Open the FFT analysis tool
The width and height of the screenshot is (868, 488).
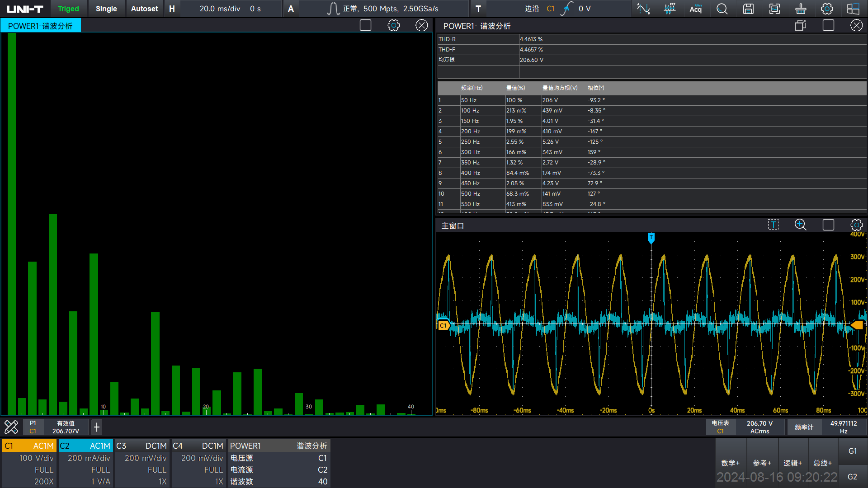pos(670,9)
